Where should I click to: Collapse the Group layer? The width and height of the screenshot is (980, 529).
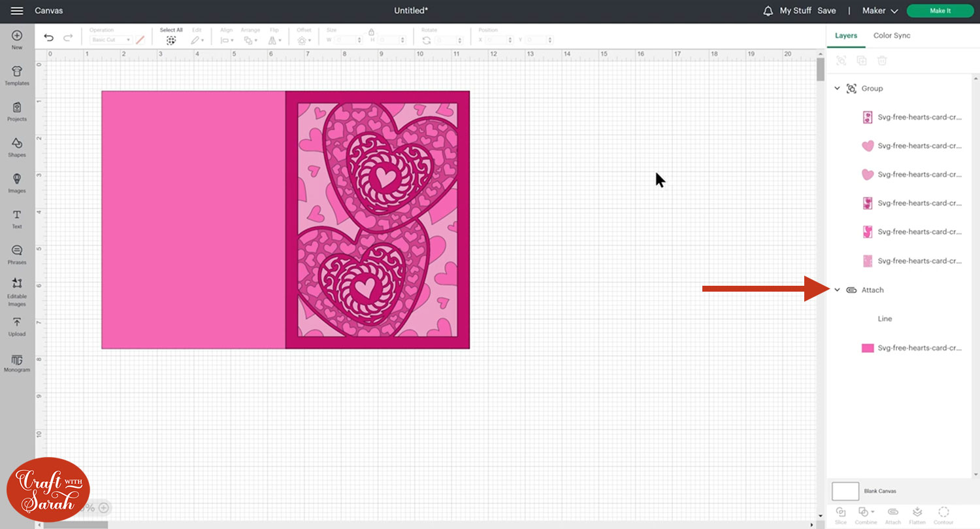[837, 88]
